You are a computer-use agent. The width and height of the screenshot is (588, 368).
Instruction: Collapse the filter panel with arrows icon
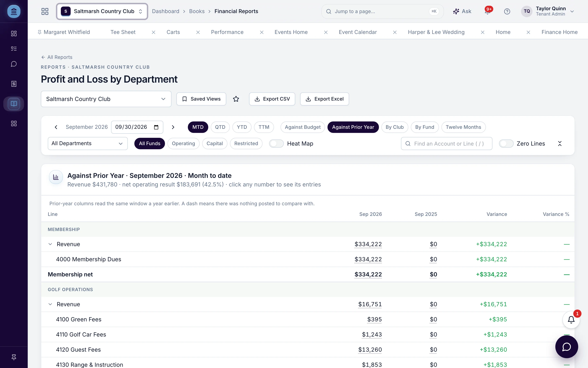coord(560,144)
